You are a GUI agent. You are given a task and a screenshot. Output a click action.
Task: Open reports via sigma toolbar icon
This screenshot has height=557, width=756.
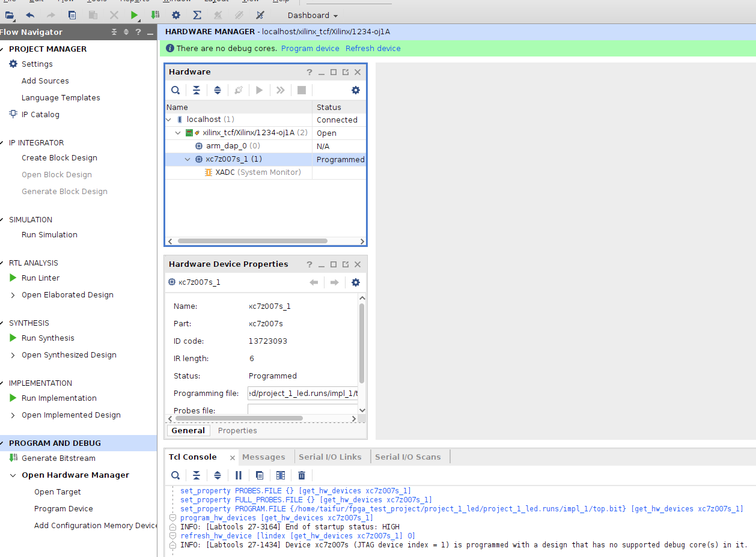tap(197, 15)
